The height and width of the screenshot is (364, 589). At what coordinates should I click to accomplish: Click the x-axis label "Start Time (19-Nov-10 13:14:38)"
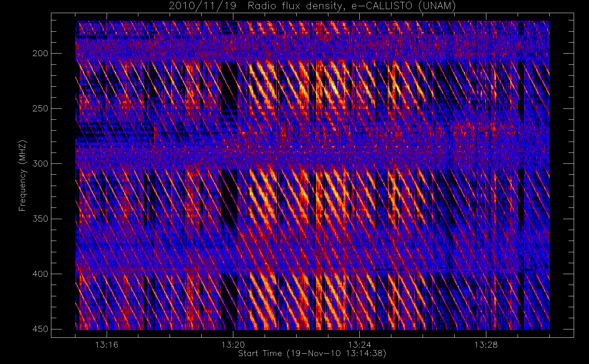[x=312, y=353]
